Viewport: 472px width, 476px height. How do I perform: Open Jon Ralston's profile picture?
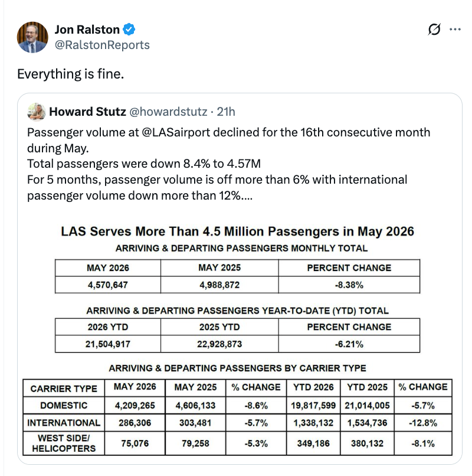pyautogui.click(x=32, y=37)
